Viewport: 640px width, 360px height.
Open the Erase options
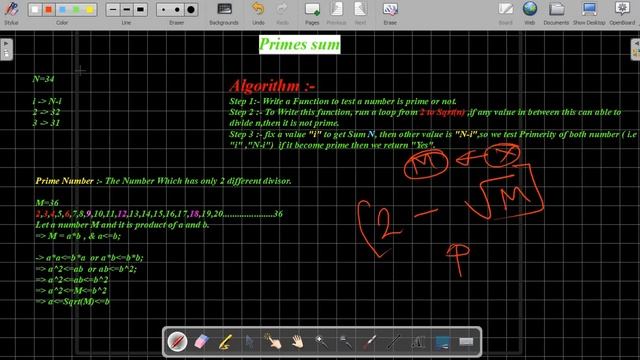click(390, 13)
